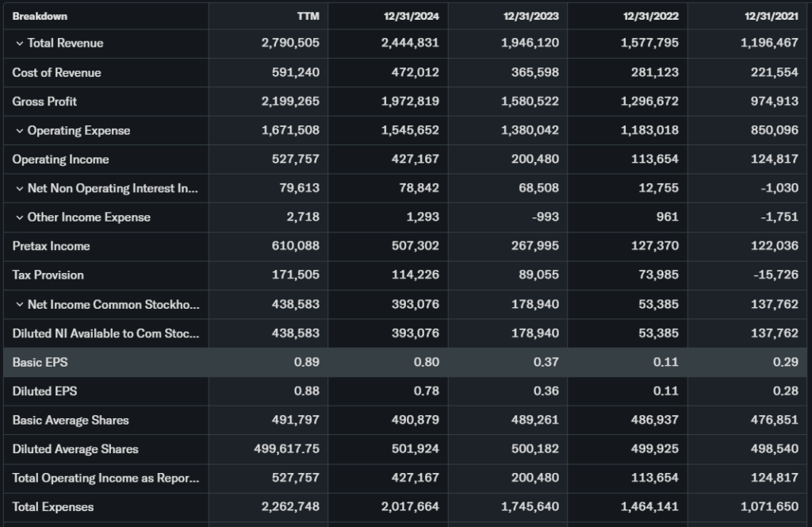The height and width of the screenshot is (527, 812).
Task: Expand Net Income Common Stockholders chevron
Action: point(19,304)
